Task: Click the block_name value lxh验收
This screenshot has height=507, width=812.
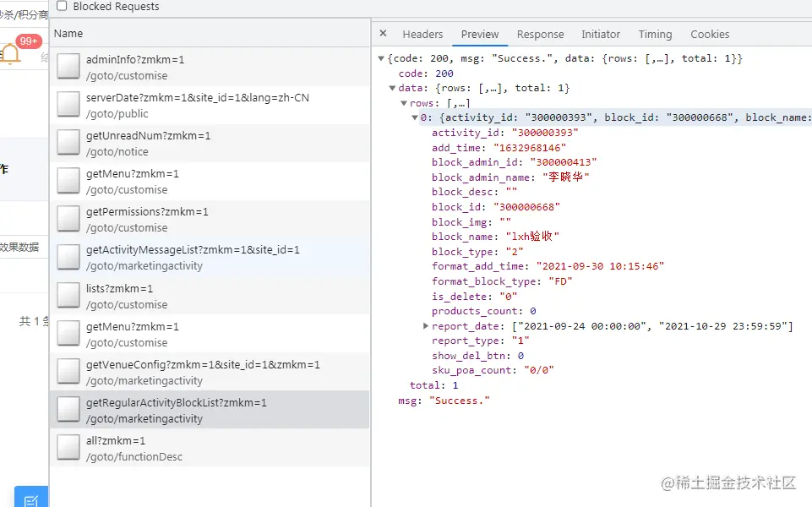Action: (x=531, y=237)
